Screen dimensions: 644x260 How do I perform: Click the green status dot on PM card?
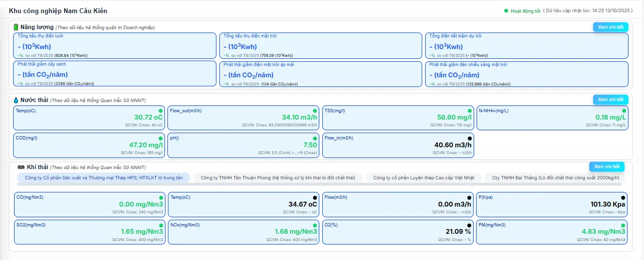pyautogui.click(x=623, y=225)
